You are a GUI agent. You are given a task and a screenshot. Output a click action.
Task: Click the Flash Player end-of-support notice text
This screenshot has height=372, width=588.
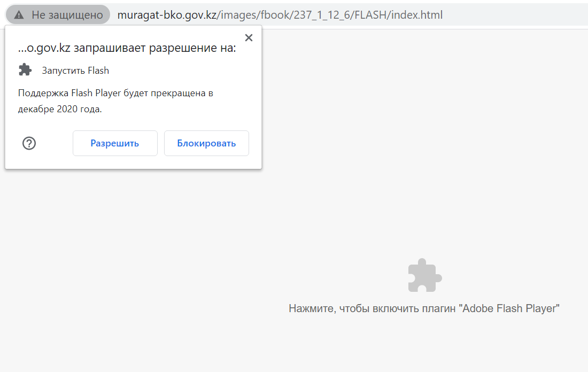click(x=115, y=101)
